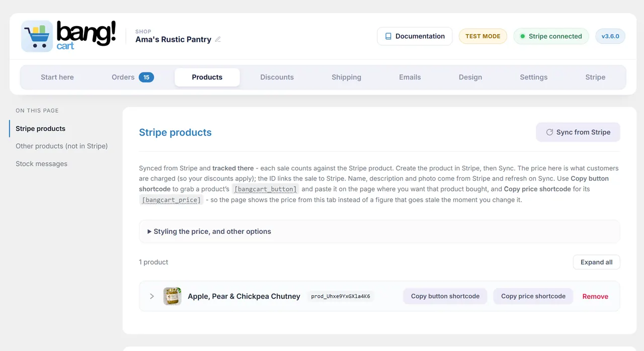Click the Expand all button
This screenshot has width=644, height=351.
[597, 262]
